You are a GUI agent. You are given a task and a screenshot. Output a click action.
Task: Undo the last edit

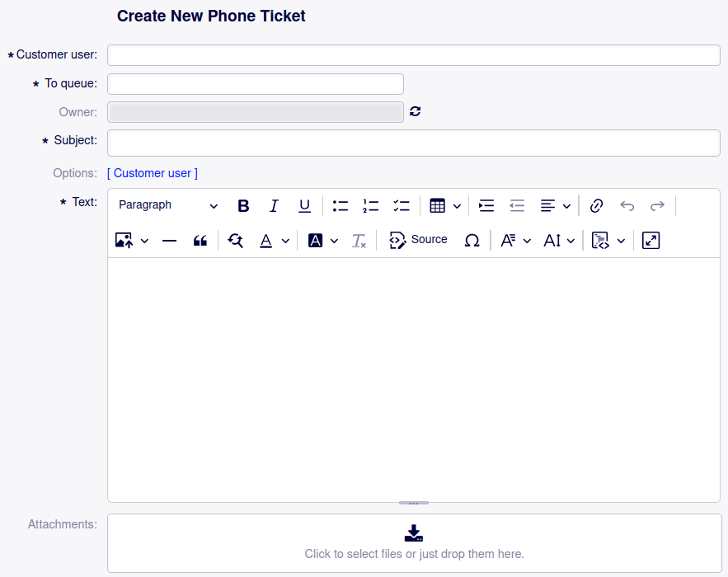[x=627, y=205]
